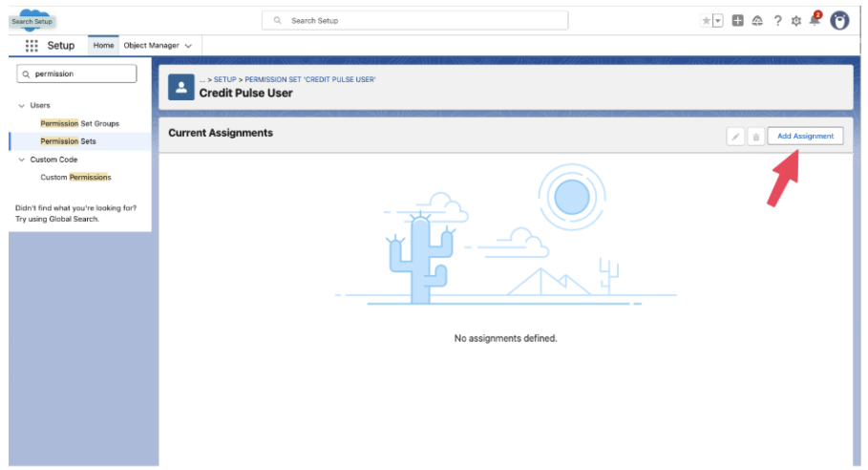Open the help question mark icon
The height and width of the screenshot is (470, 868).
point(778,21)
